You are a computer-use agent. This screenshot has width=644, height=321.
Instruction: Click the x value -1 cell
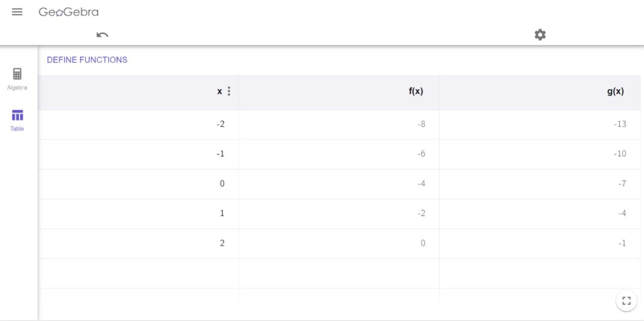pyautogui.click(x=220, y=154)
